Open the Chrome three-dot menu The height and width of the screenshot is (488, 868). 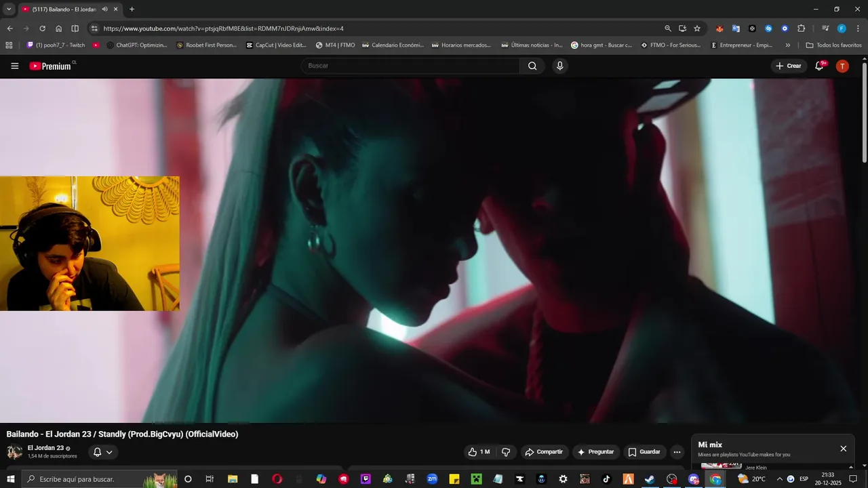coord(858,28)
